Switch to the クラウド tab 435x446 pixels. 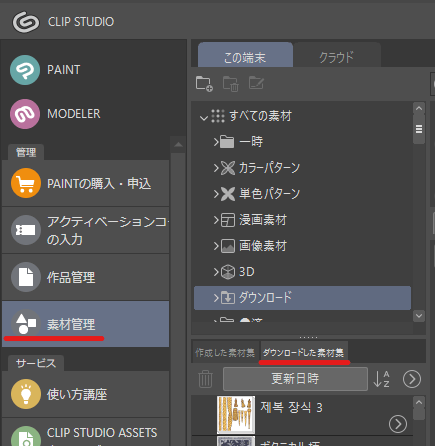point(337,55)
